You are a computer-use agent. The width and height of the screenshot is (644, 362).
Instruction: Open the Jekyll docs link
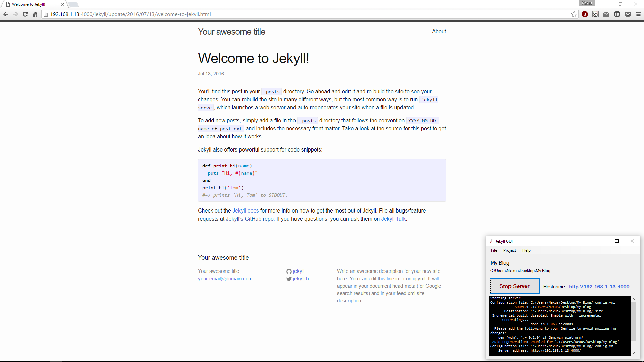246,210
